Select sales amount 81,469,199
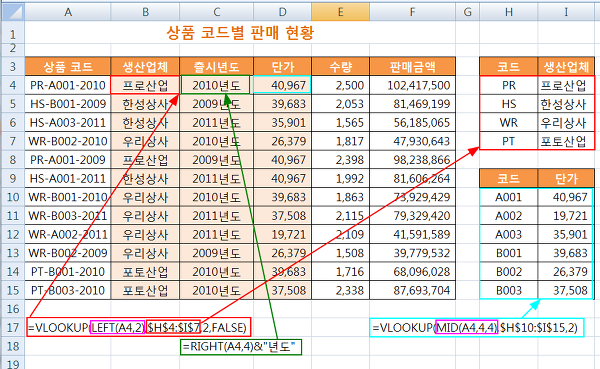The width and height of the screenshot is (600, 369). (x=412, y=104)
